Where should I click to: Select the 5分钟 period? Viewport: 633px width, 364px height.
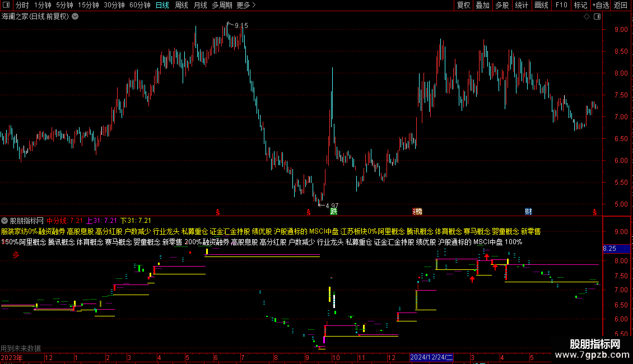tap(64, 5)
